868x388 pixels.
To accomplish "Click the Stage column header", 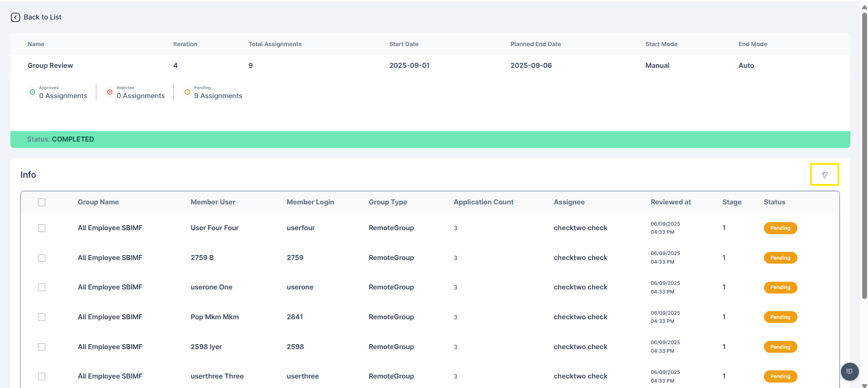I will [x=732, y=202].
